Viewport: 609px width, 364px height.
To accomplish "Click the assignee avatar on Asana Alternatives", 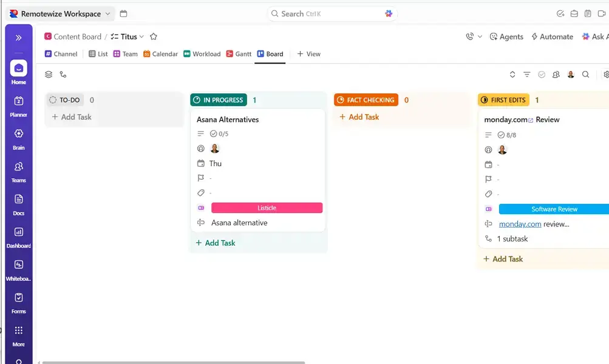I will click(x=214, y=148).
